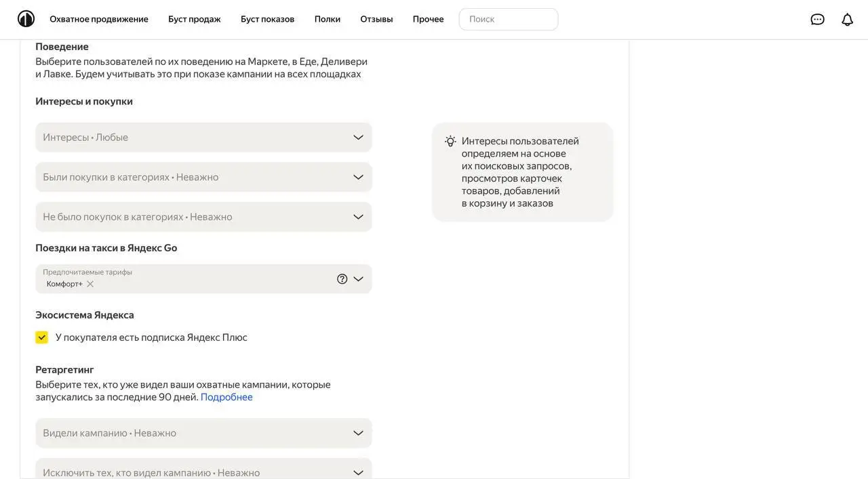Click the Ретаргетинг heading
868x479 pixels.
coord(64,370)
